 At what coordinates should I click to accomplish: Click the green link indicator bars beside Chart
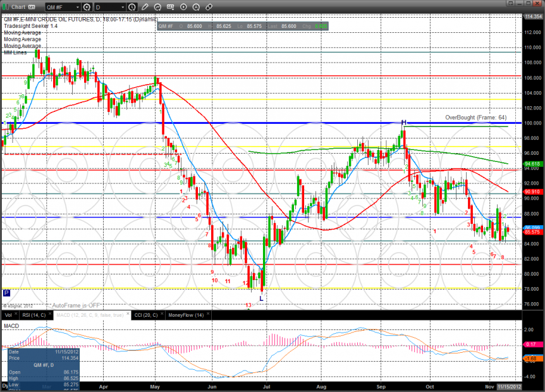click(x=6, y=7)
